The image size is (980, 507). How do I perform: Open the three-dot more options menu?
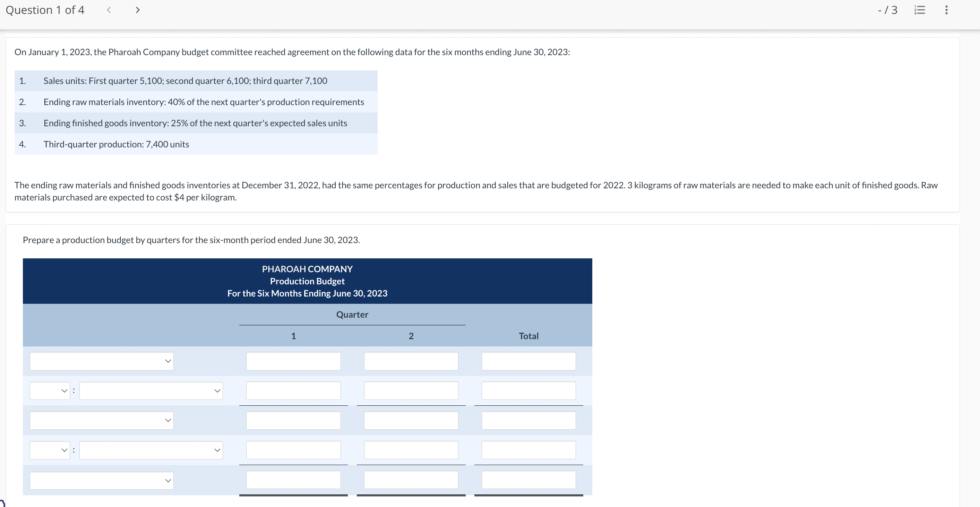coord(946,10)
